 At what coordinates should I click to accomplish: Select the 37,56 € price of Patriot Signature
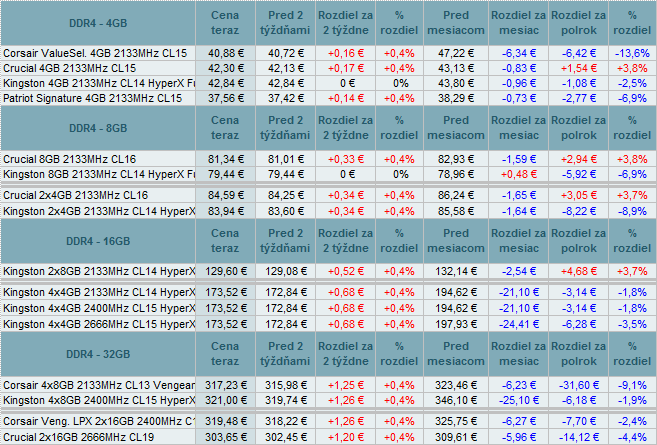coord(226,98)
